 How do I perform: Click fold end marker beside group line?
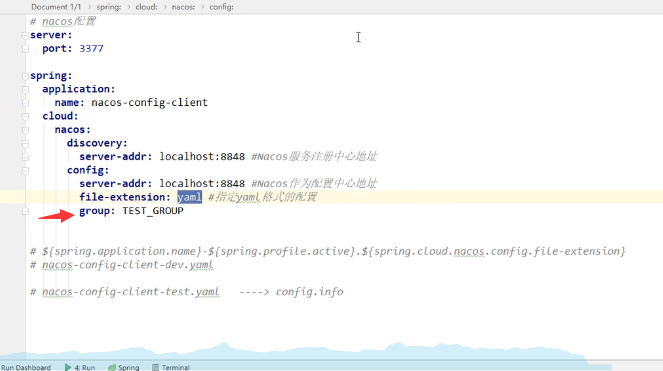[25, 211]
